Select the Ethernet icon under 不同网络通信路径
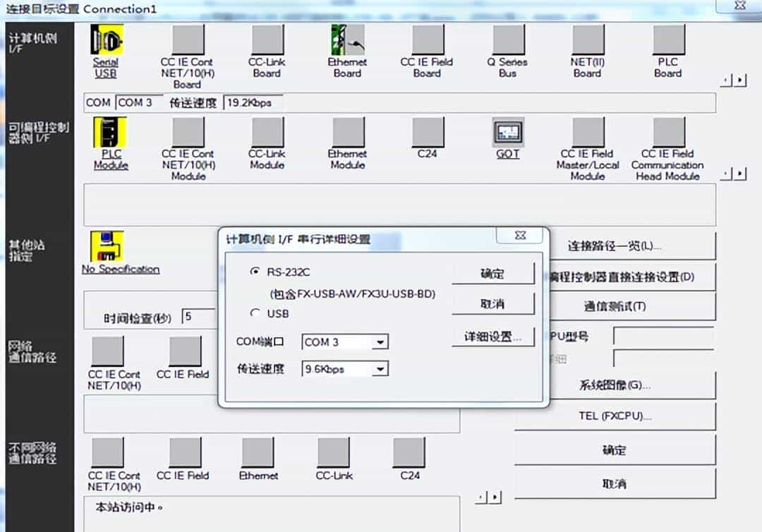 coord(259,452)
